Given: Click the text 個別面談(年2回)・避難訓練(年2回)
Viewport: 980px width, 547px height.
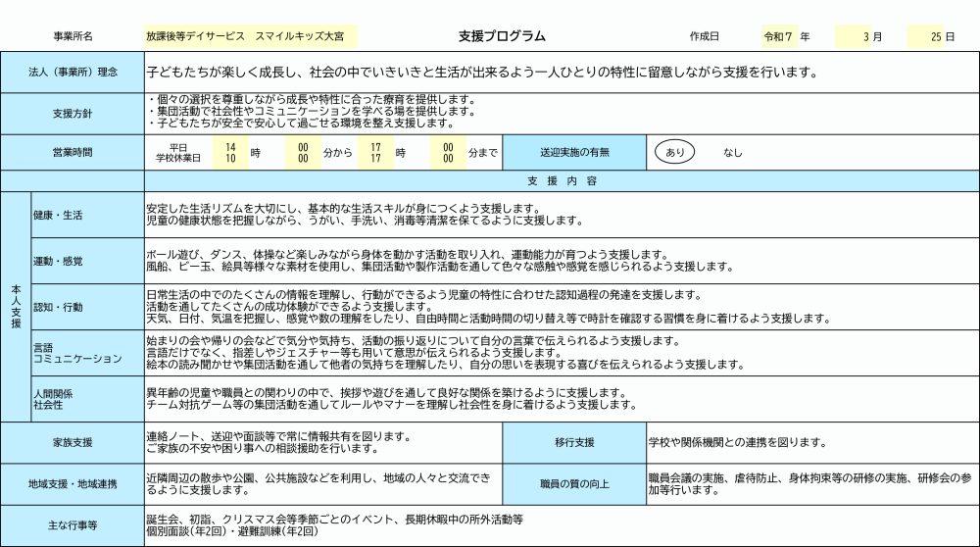Looking at the screenshot, I should pyautogui.click(x=232, y=531).
